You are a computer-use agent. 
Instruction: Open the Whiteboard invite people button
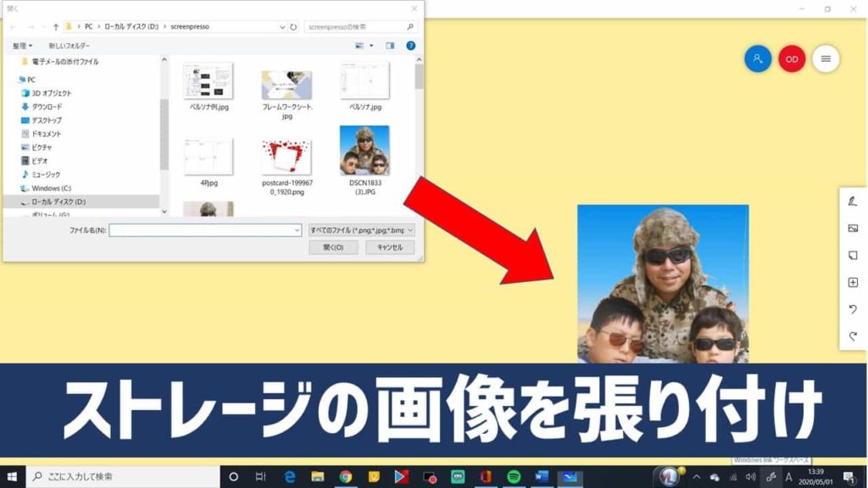(x=758, y=58)
